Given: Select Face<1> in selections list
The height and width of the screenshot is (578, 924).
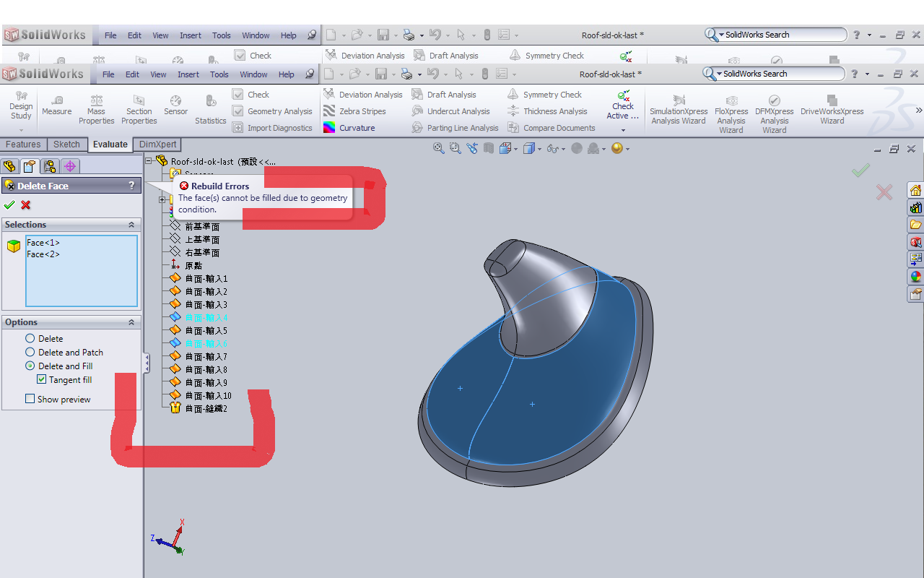Looking at the screenshot, I should (x=43, y=243).
